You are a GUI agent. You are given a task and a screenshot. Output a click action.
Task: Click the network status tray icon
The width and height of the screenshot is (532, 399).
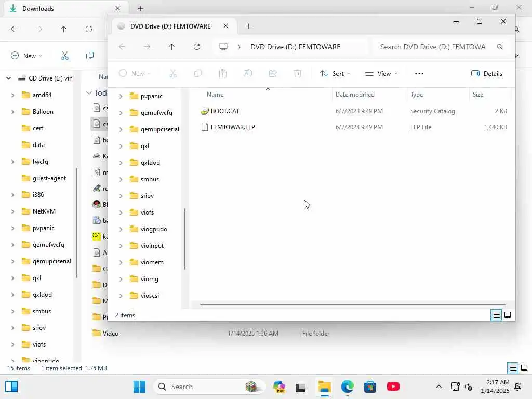pyautogui.click(x=455, y=387)
